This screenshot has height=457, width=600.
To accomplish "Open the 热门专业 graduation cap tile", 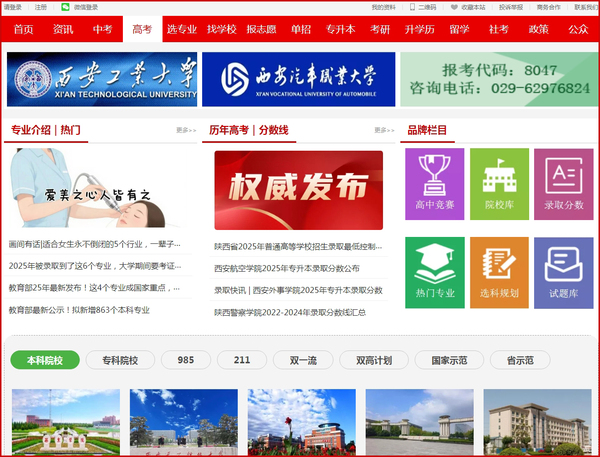I will tap(434, 272).
